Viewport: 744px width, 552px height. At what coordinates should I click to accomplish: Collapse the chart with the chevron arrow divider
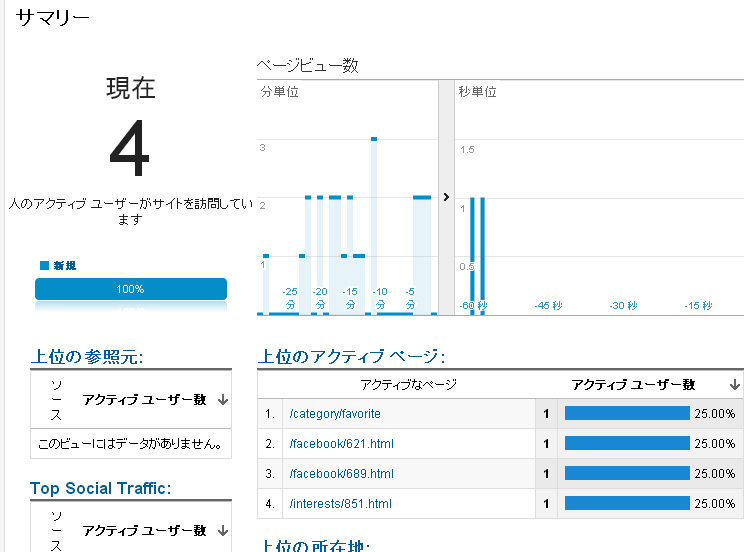pyautogui.click(x=446, y=197)
